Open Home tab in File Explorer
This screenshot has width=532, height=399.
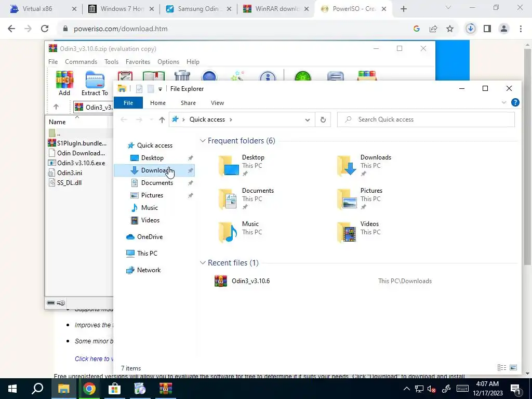pyautogui.click(x=158, y=103)
